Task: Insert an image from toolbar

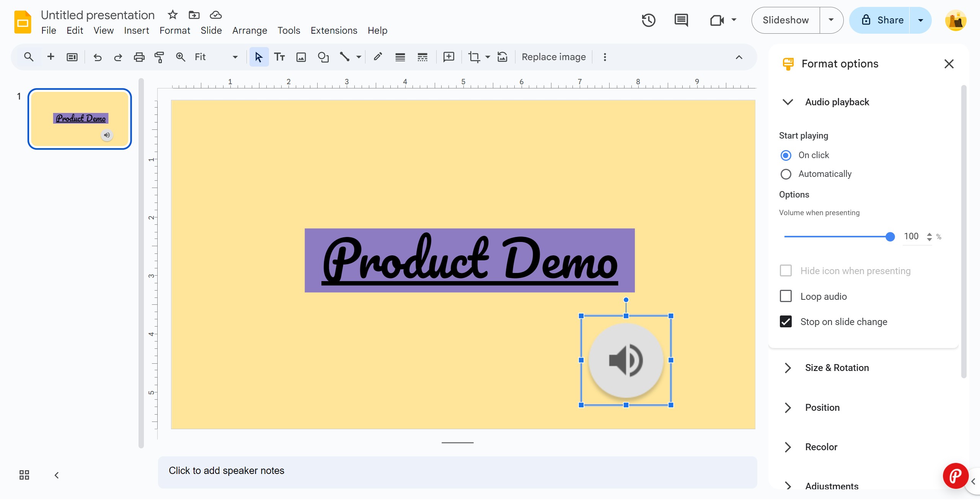Action: click(x=301, y=57)
